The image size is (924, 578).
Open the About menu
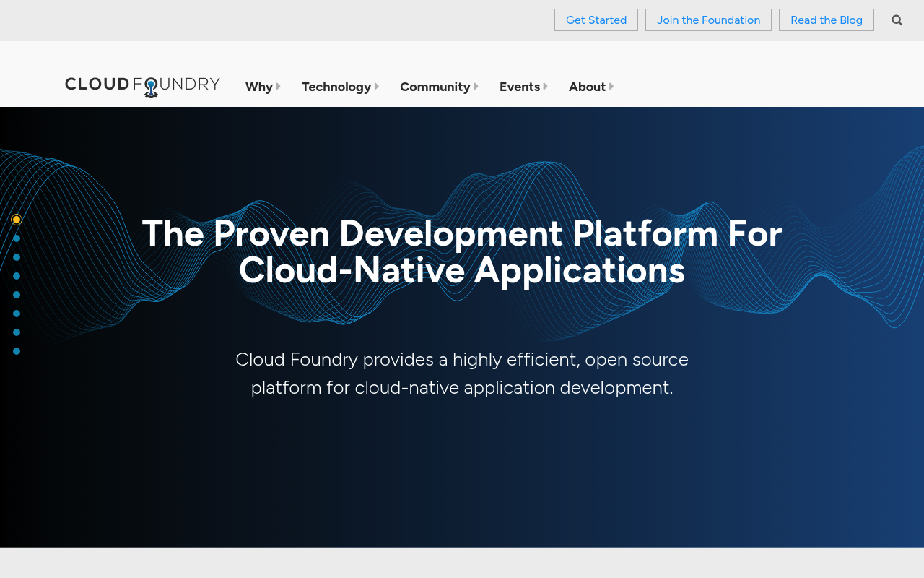pyautogui.click(x=587, y=87)
